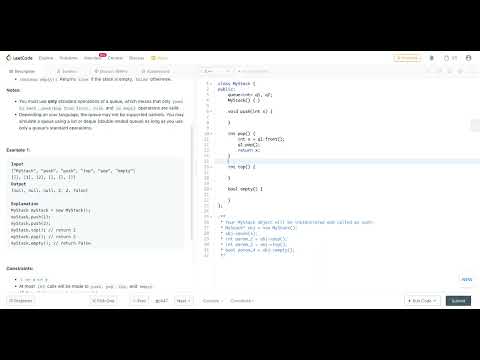
Task: Switch to the Discuss tab
Action: click(x=111, y=71)
